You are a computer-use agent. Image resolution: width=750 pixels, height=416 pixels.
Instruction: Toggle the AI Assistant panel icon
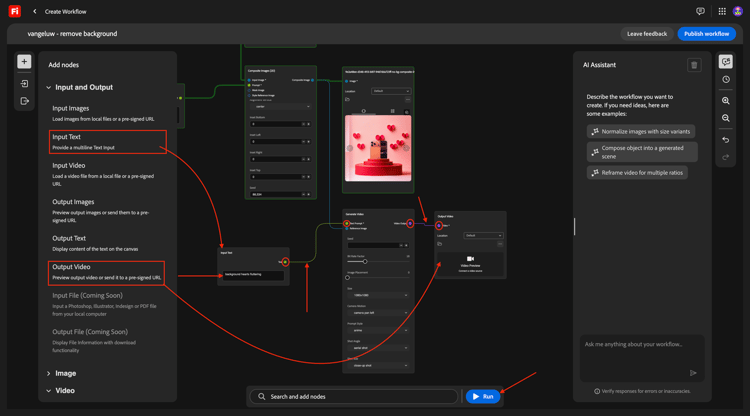pyautogui.click(x=726, y=62)
